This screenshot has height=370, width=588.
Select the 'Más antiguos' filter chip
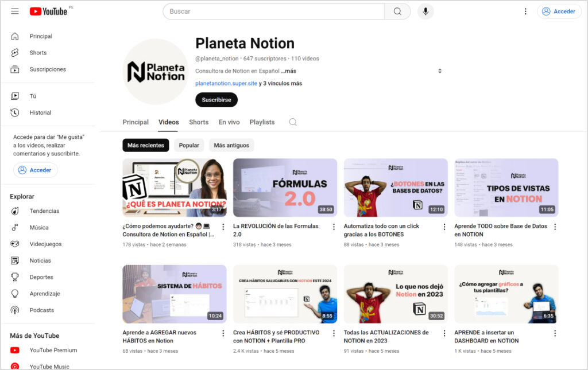pyautogui.click(x=231, y=145)
